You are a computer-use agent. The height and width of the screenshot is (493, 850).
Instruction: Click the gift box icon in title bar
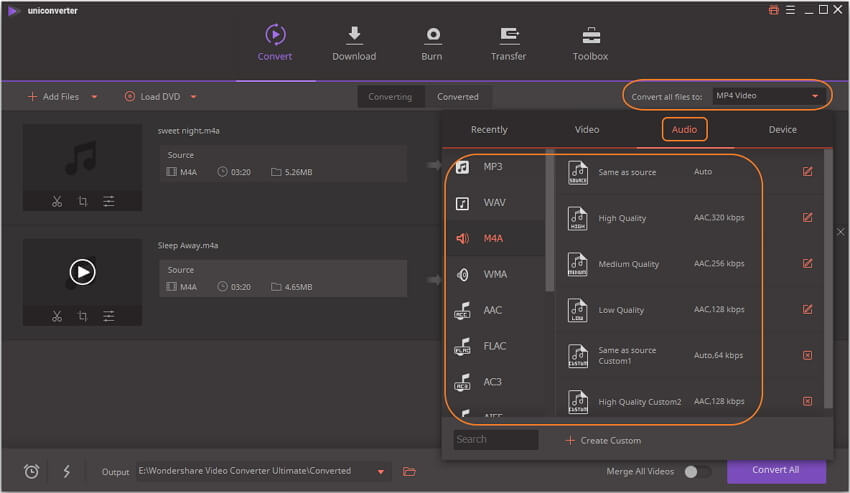(774, 10)
